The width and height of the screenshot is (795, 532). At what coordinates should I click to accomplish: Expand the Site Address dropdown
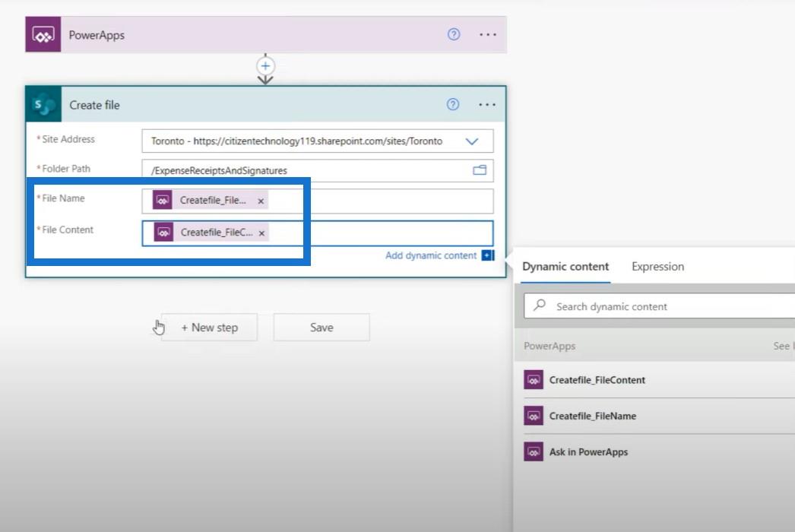click(x=471, y=141)
